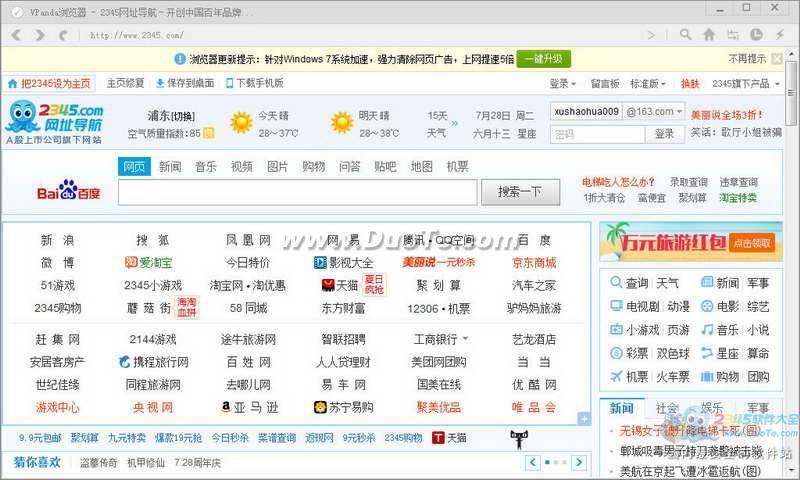Dismiss update tip with 不再提示
The width and height of the screenshot is (800, 480).
(747, 59)
